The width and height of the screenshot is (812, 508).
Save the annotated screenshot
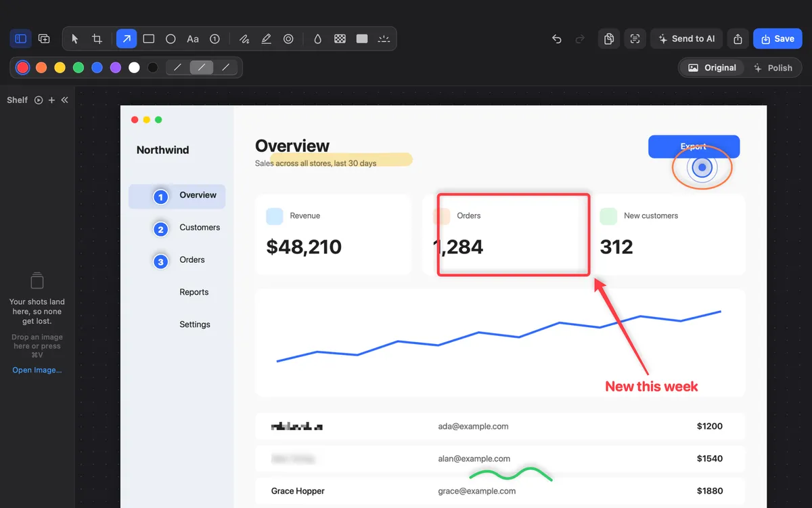point(777,39)
